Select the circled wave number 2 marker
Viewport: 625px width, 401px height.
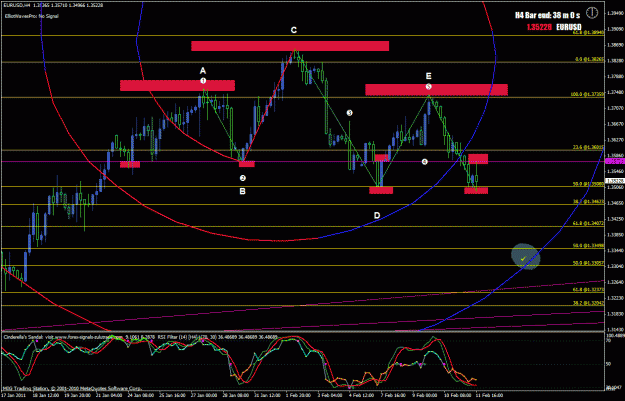click(x=242, y=178)
